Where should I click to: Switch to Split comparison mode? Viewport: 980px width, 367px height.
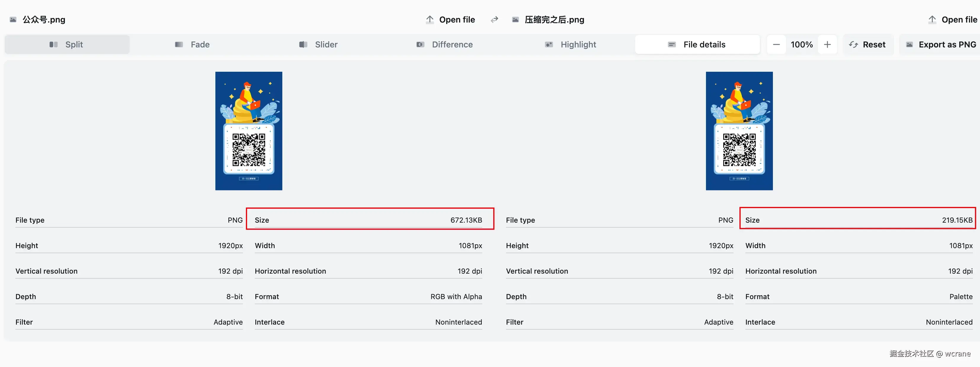point(67,44)
